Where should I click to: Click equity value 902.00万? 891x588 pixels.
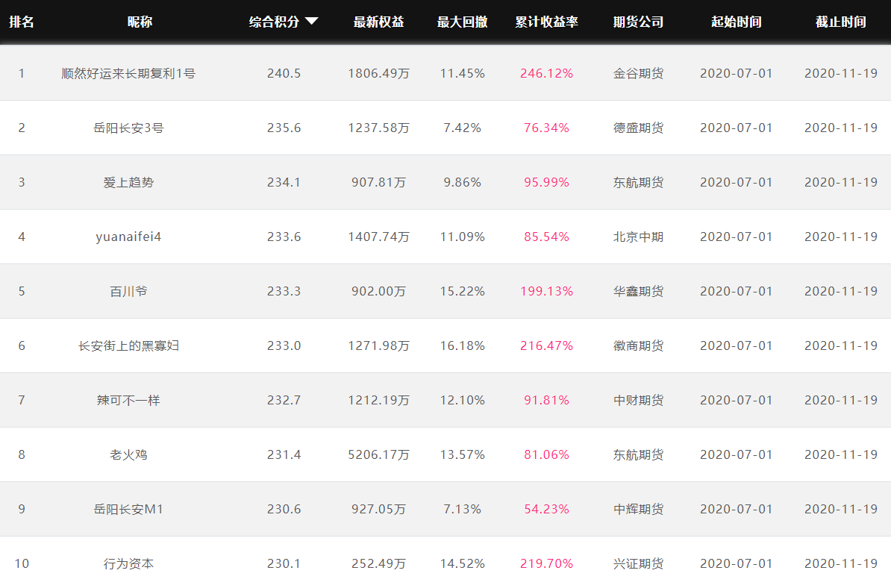pos(378,292)
